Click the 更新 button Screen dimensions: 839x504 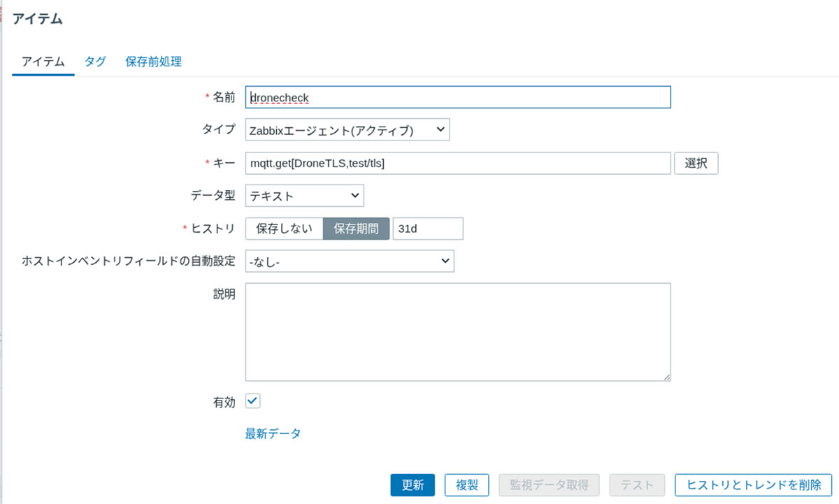pos(413,485)
